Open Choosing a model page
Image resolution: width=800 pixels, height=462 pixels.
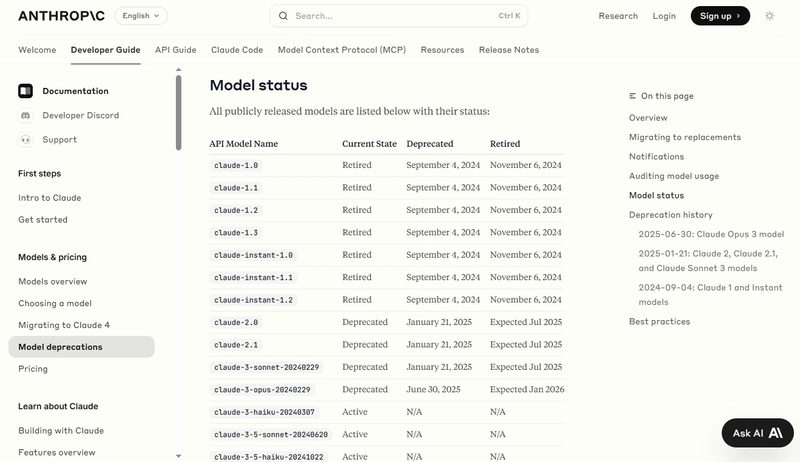55,303
